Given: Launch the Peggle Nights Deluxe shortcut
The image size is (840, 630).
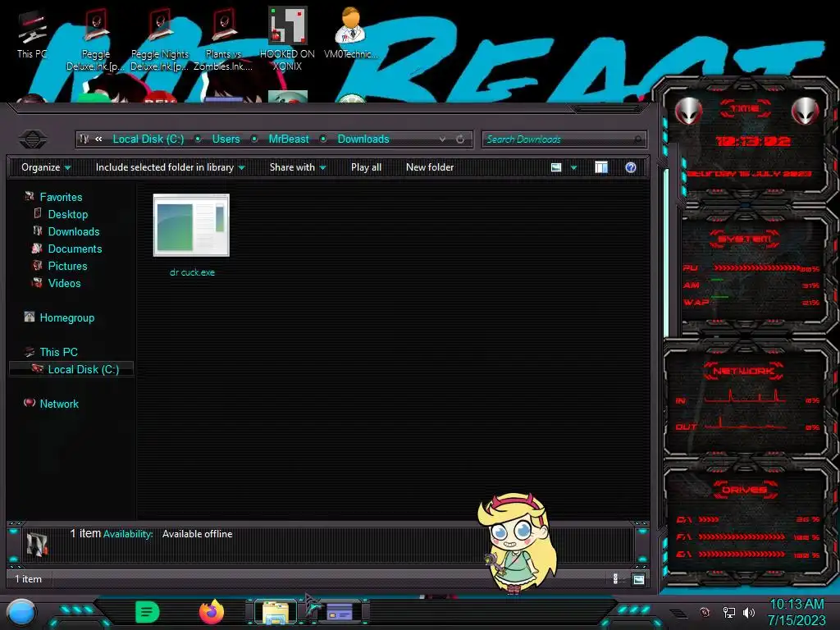Looking at the screenshot, I should pyautogui.click(x=160, y=39).
